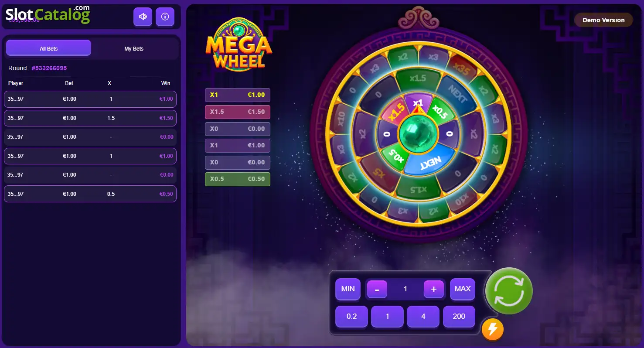Viewport: 644px width, 348px height.
Task: Pick the 4 bet preset
Action: pyautogui.click(x=423, y=317)
